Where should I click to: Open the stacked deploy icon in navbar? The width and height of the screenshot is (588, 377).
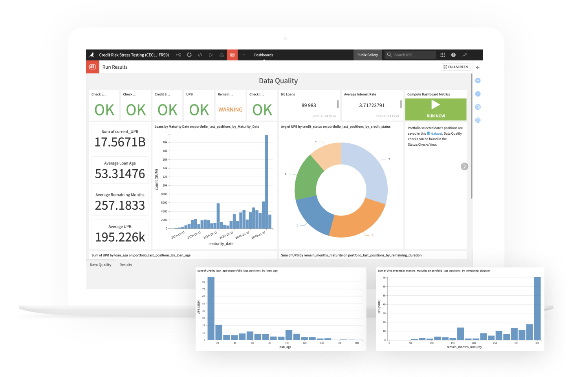pos(222,55)
